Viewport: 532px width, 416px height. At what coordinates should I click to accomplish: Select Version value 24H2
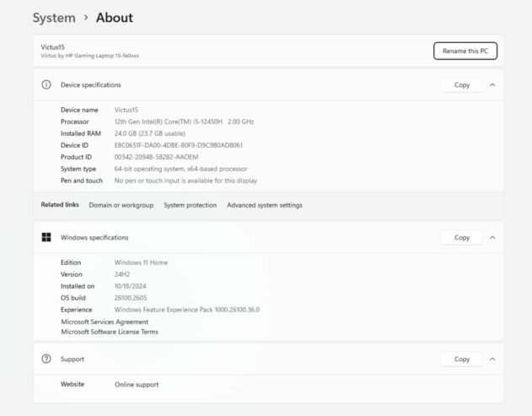(x=121, y=274)
